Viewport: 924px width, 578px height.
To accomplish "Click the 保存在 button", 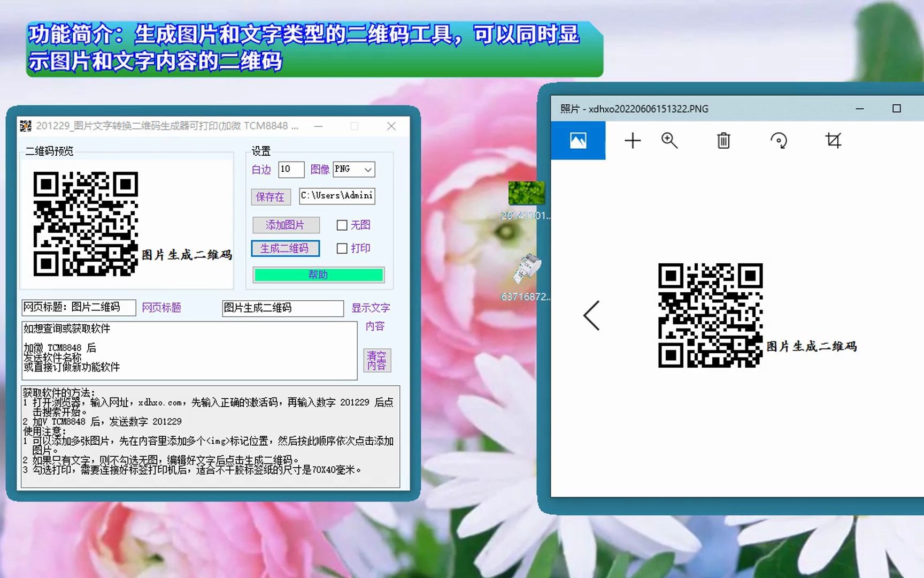I will pos(270,197).
